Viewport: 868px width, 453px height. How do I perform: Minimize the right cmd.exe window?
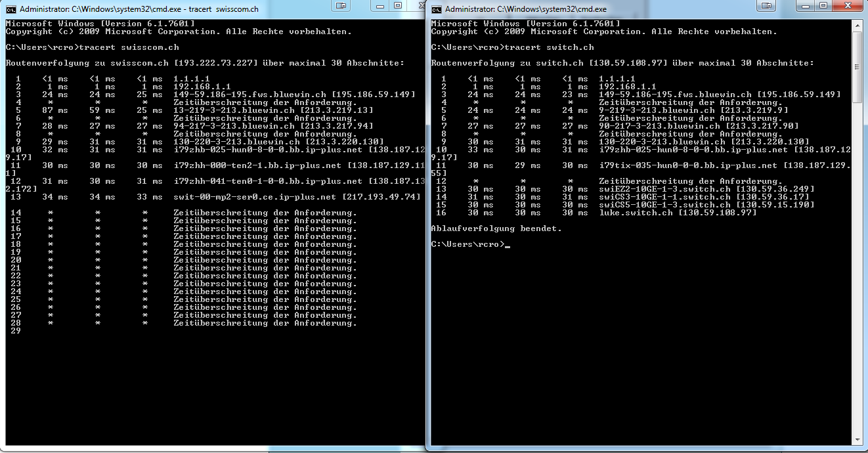[806, 6]
